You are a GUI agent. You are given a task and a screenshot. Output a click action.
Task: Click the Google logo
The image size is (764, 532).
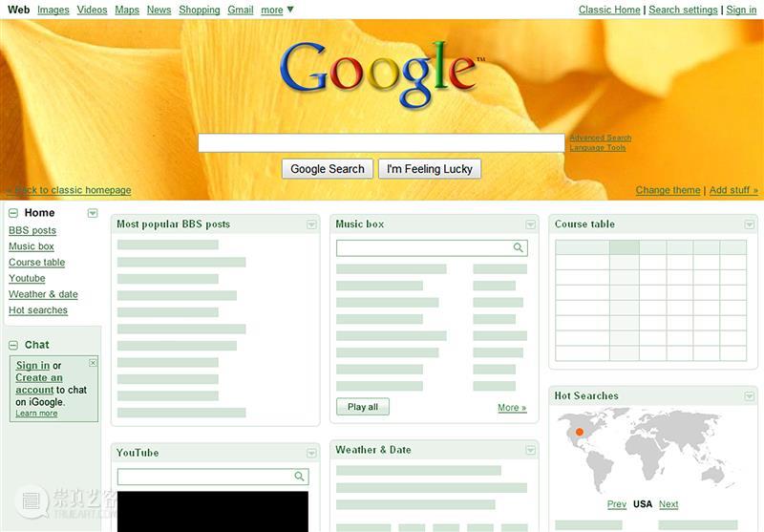pyautogui.click(x=383, y=74)
